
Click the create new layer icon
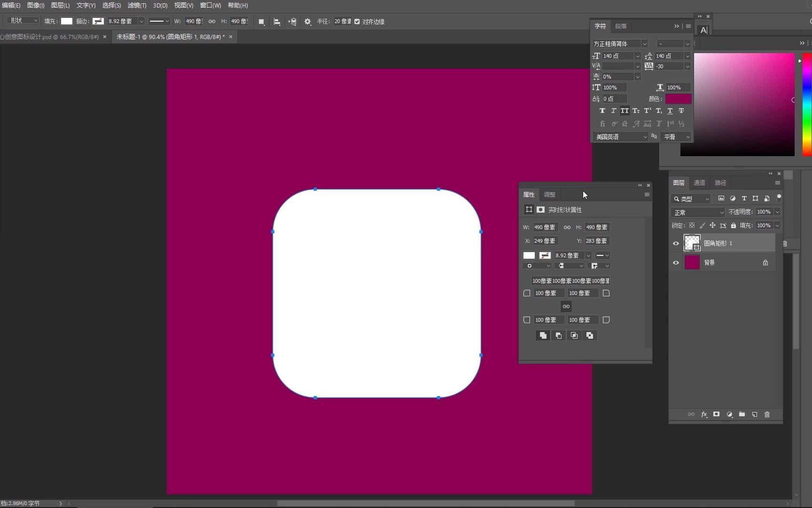[x=755, y=414]
